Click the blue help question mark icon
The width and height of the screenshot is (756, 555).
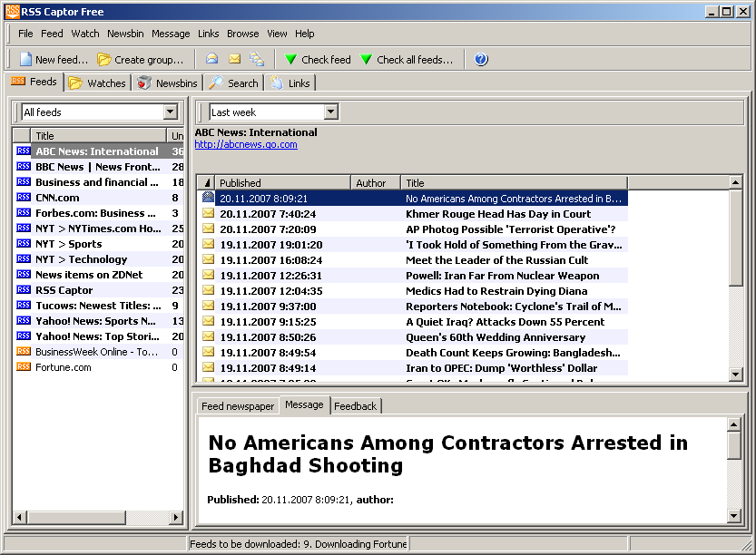click(481, 60)
